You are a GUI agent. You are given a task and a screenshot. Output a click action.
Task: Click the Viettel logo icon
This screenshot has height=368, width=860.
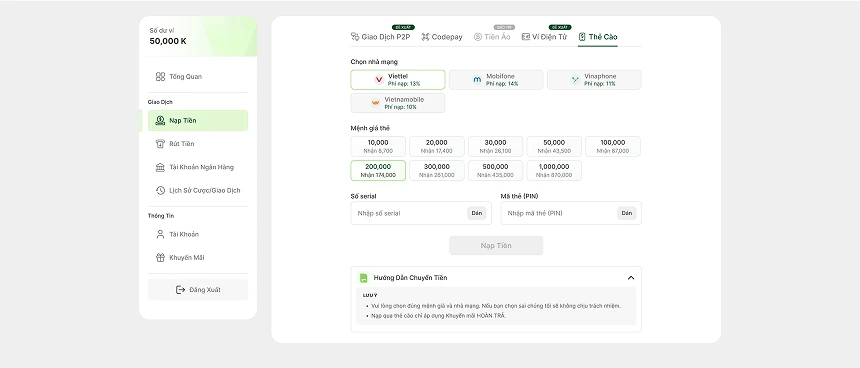pyautogui.click(x=379, y=80)
